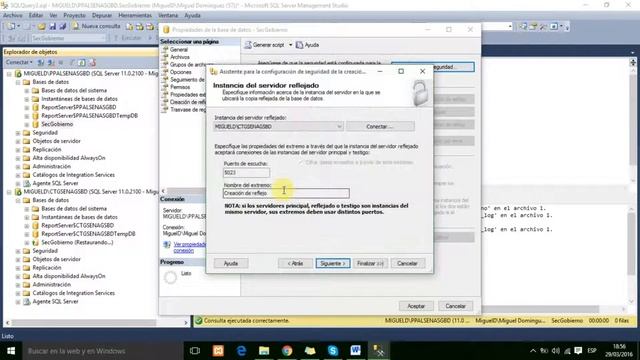Click Siguiente in the wizard
Viewport: 640px width, 360px height.
[333, 263]
